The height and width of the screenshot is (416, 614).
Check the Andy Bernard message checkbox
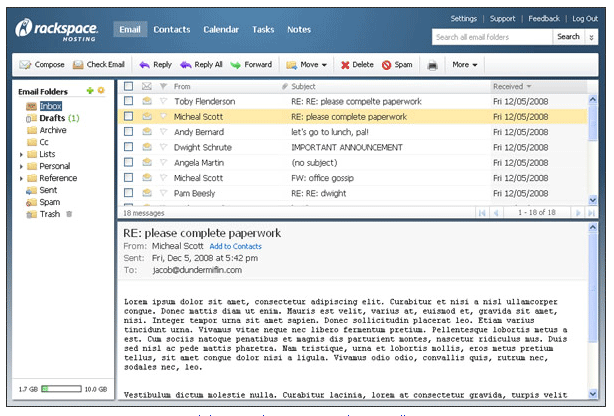point(128,131)
